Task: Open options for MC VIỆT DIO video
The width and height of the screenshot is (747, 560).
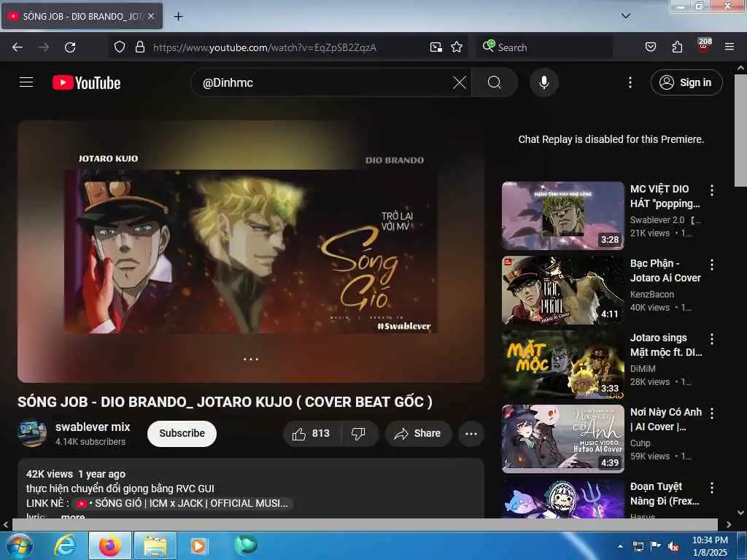Action: coord(712,190)
